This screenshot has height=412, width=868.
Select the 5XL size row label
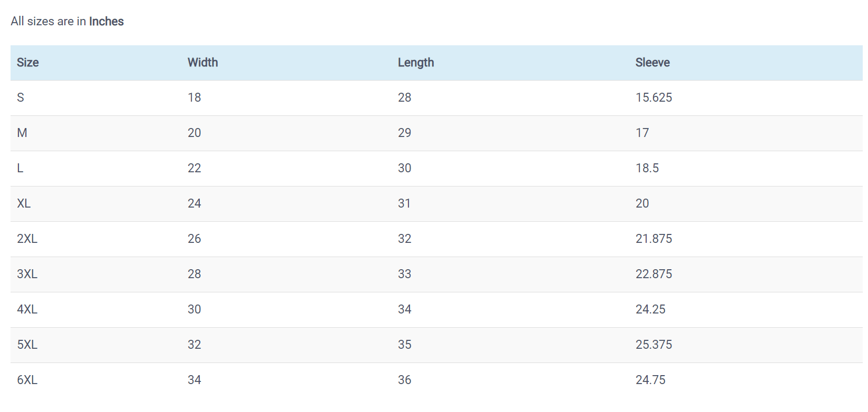(27, 345)
